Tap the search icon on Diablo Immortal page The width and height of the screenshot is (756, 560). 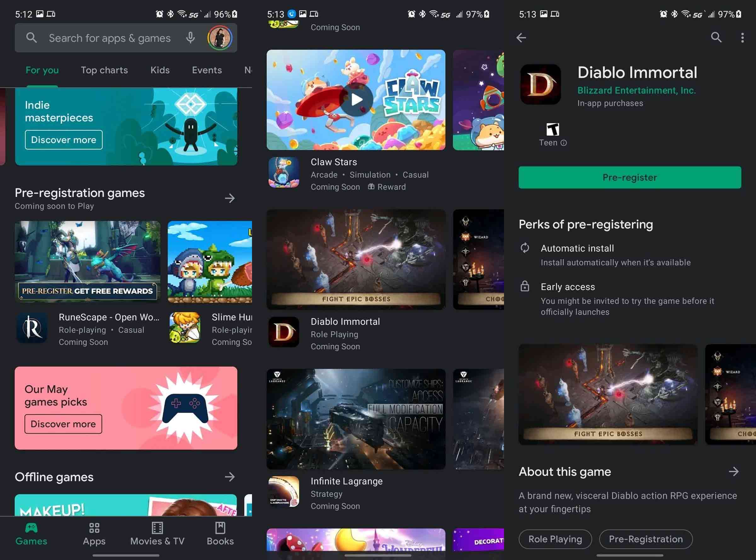click(x=716, y=37)
